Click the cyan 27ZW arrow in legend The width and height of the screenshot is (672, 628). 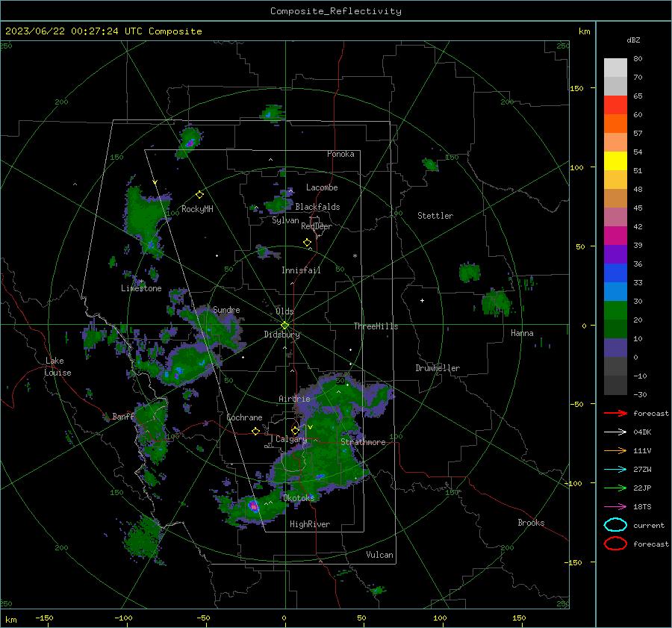[x=615, y=470]
